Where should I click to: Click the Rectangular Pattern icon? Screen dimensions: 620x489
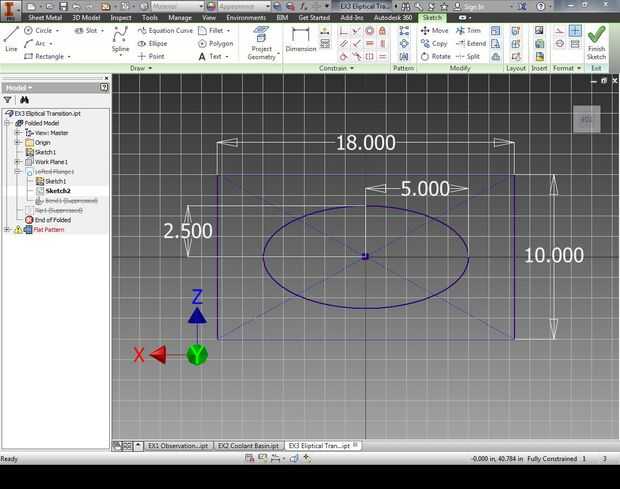[x=404, y=31]
